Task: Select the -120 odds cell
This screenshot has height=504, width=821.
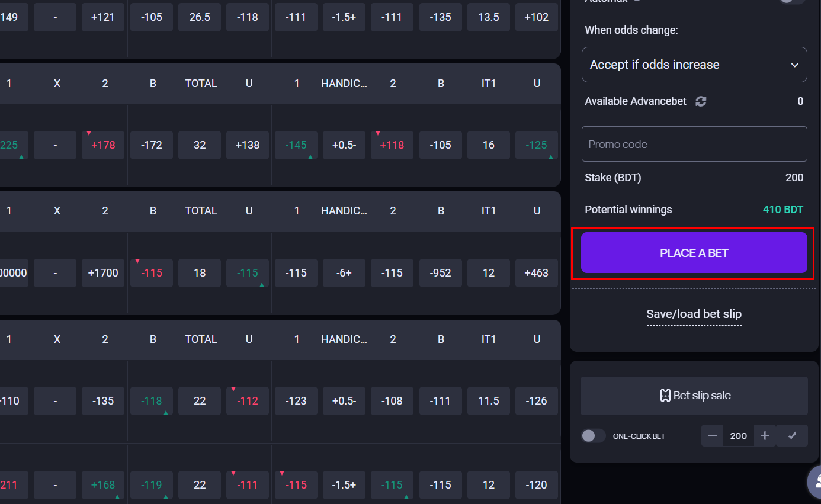Action: (x=537, y=485)
